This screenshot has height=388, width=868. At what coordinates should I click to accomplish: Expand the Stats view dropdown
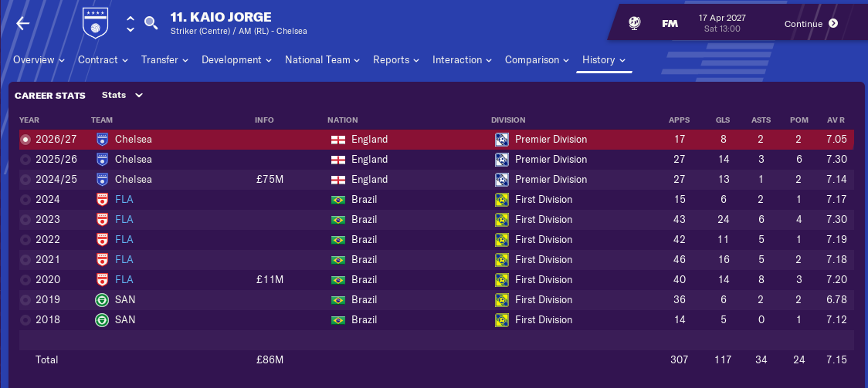122,96
